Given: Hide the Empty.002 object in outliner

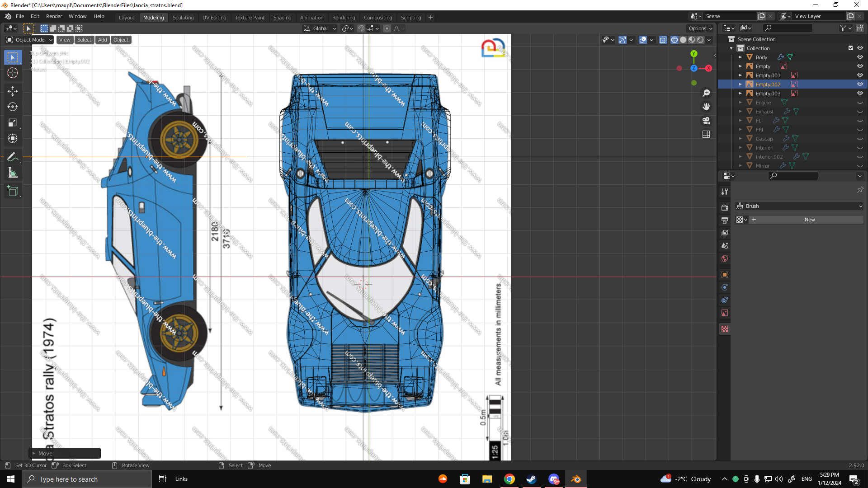Looking at the screenshot, I should tap(860, 84).
